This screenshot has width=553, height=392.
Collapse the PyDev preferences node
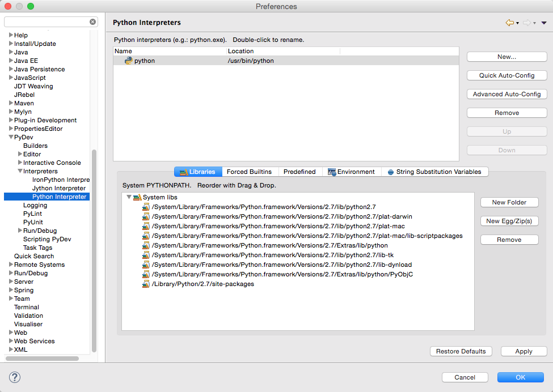pyautogui.click(x=11, y=137)
